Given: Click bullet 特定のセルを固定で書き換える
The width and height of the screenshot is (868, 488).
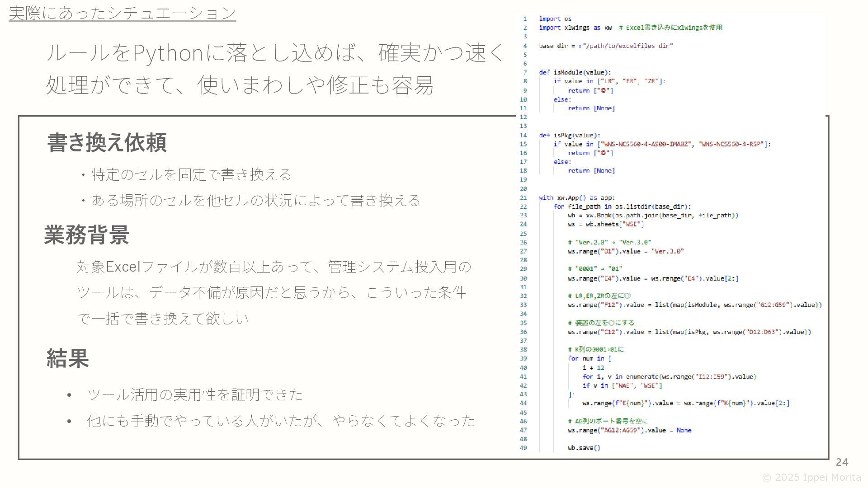Looking at the screenshot, I should coord(191,174).
